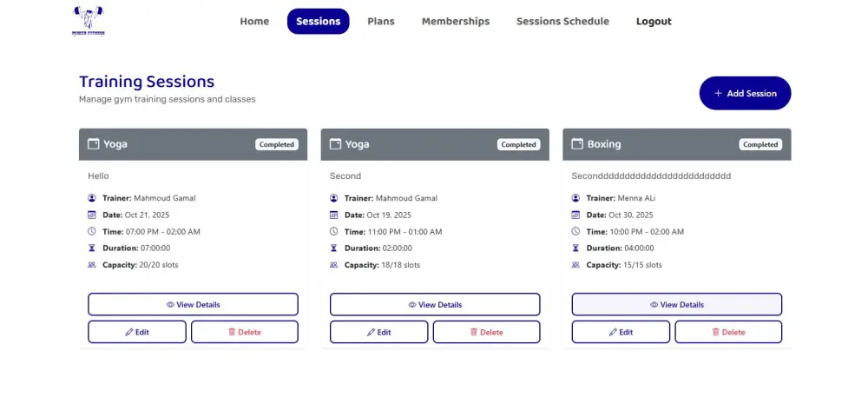868x404 pixels.
Task: Click the long 'Secondddddd…' description text
Action: click(652, 176)
